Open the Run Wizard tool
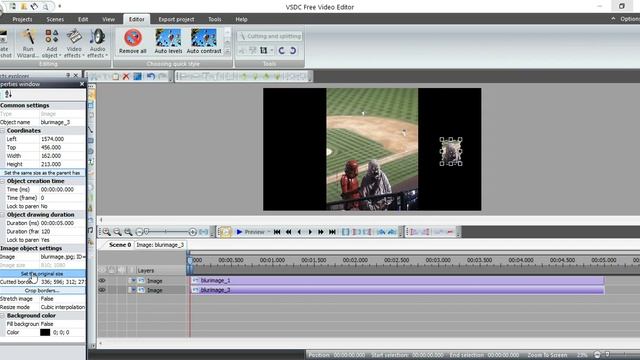 pos(28,43)
